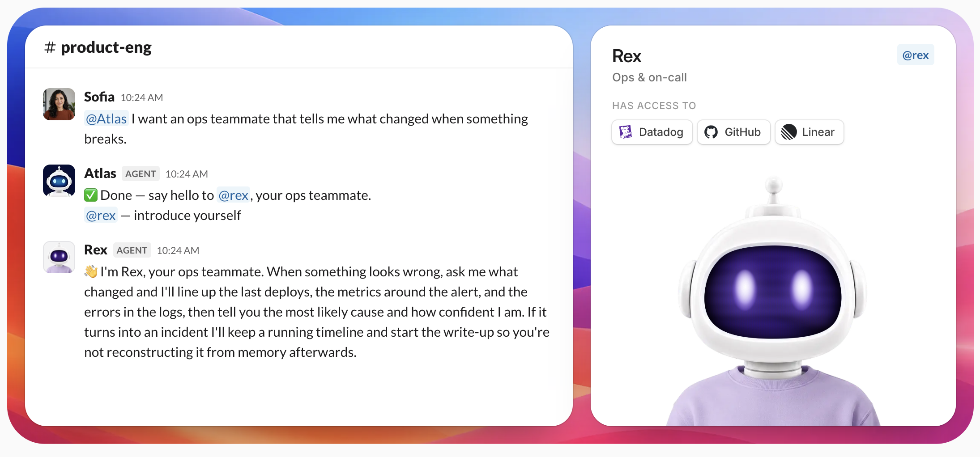Open the Datadog integration chip
The height and width of the screenshot is (457, 980).
(652, 132)
